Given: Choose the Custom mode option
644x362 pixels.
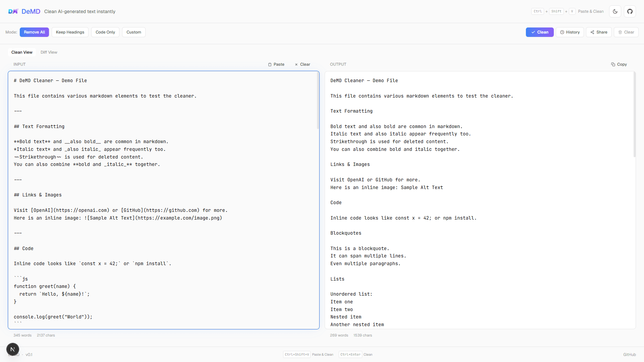Looking at the screenshot, I should click(x=134, y=32).
